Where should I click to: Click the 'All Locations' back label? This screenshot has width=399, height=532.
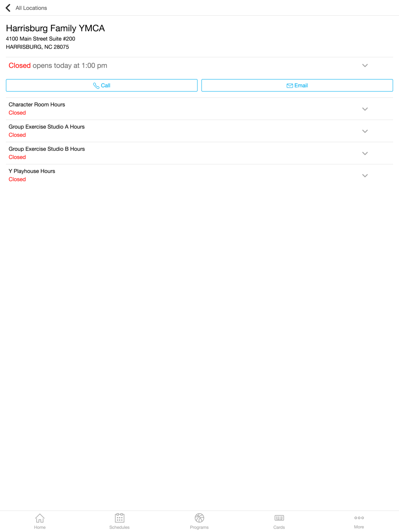coord(31,8)
